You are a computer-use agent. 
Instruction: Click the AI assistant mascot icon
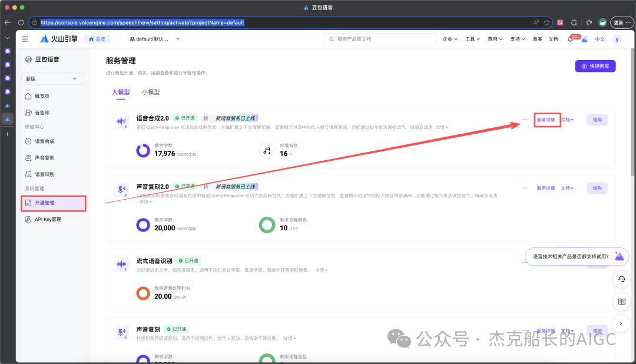coord(619,256)
